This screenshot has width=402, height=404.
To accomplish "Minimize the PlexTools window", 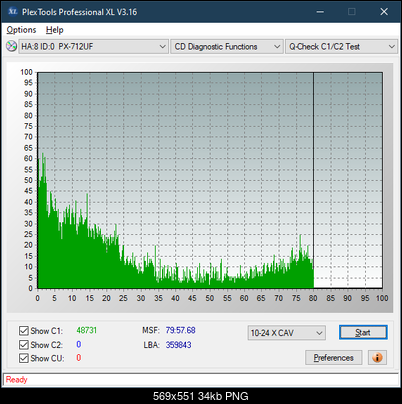I will [320, 12].
